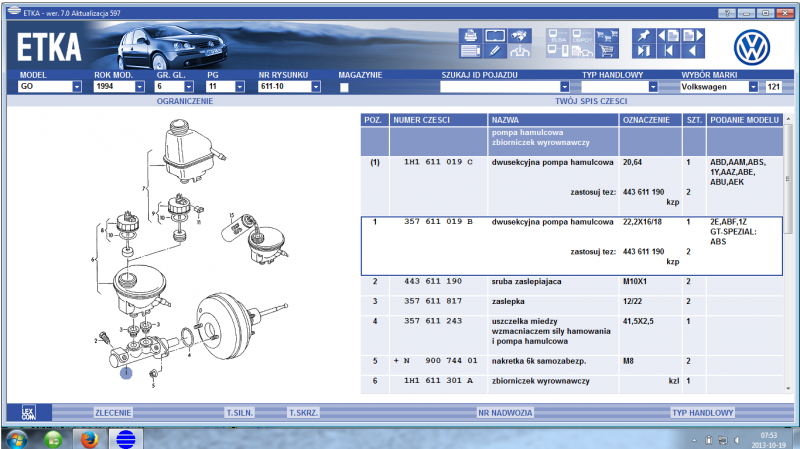Click the empty frame screen icon
Screen dimensions: 800x449
pos(495,35)
